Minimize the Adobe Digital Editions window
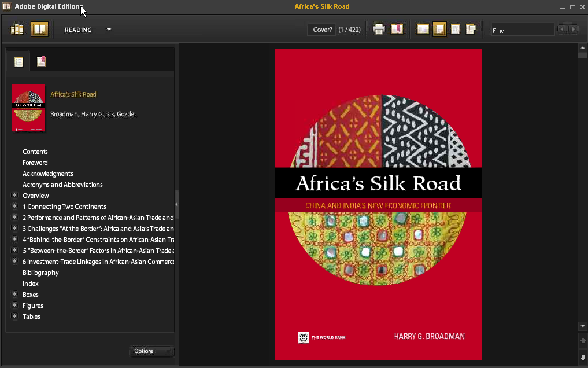The width and height of the screenshot is (588, 368). 562,7
